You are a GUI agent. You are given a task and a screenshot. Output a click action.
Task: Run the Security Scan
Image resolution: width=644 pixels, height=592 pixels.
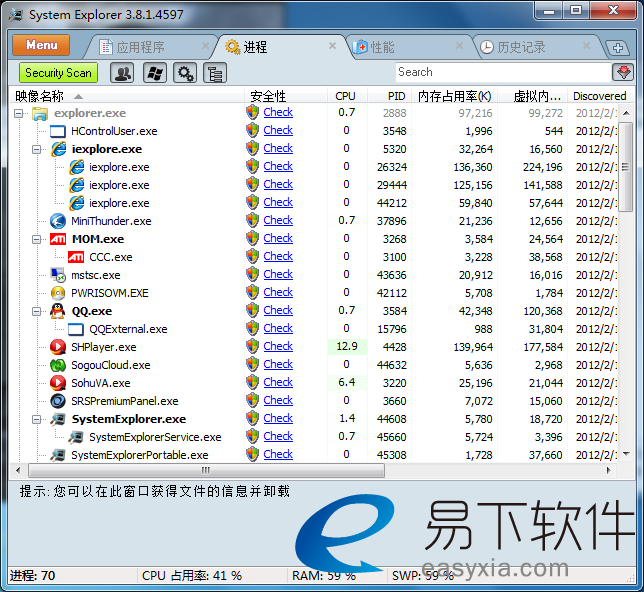(x=58, y=73)
